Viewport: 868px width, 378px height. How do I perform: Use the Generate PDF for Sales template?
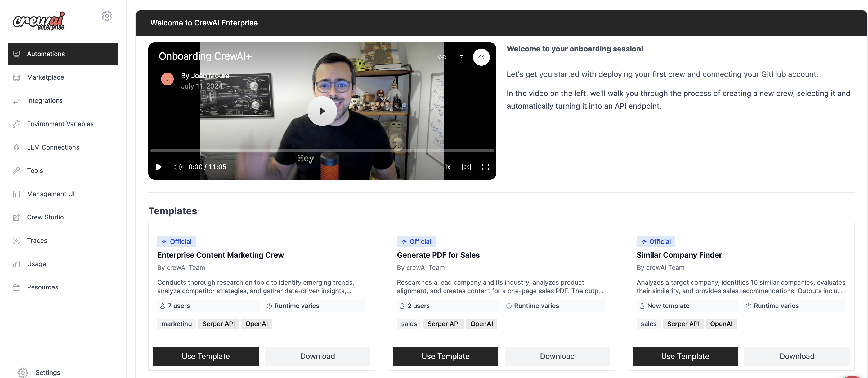pos(445,356)
